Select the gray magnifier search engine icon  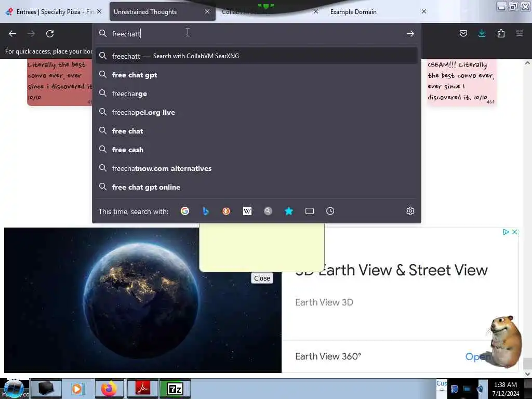(268, 211)
